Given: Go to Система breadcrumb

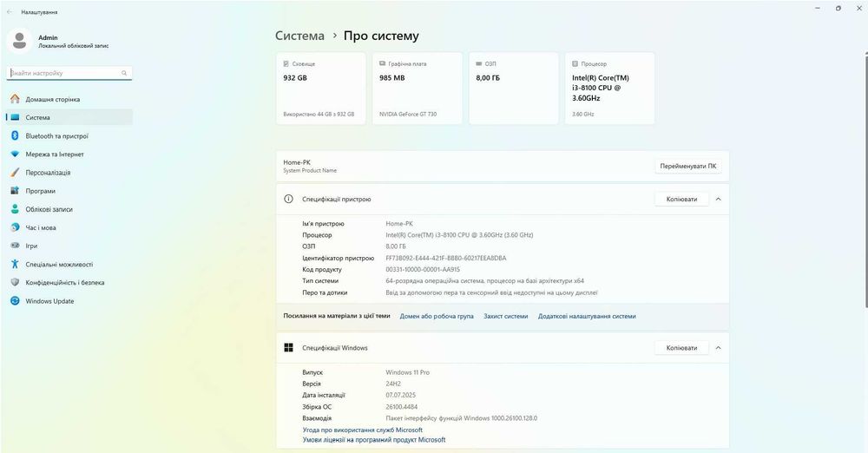Looking at the screenshot, I should [299, 36].
